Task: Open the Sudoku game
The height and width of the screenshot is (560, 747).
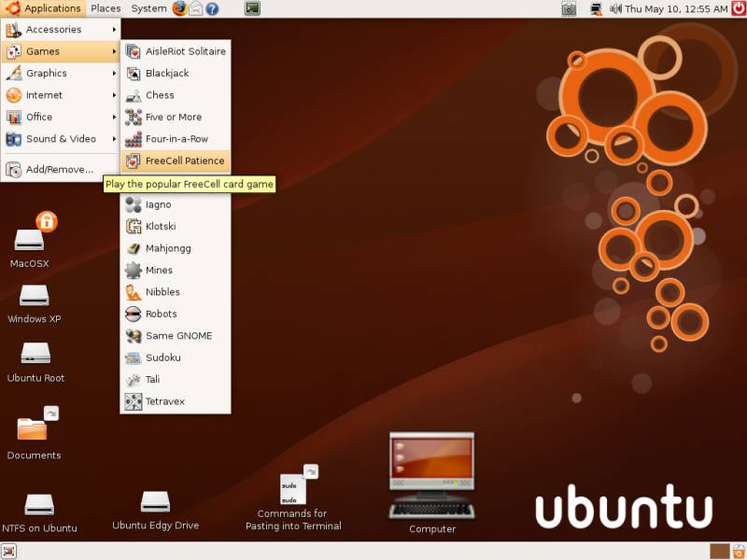Action: point(176,358)
